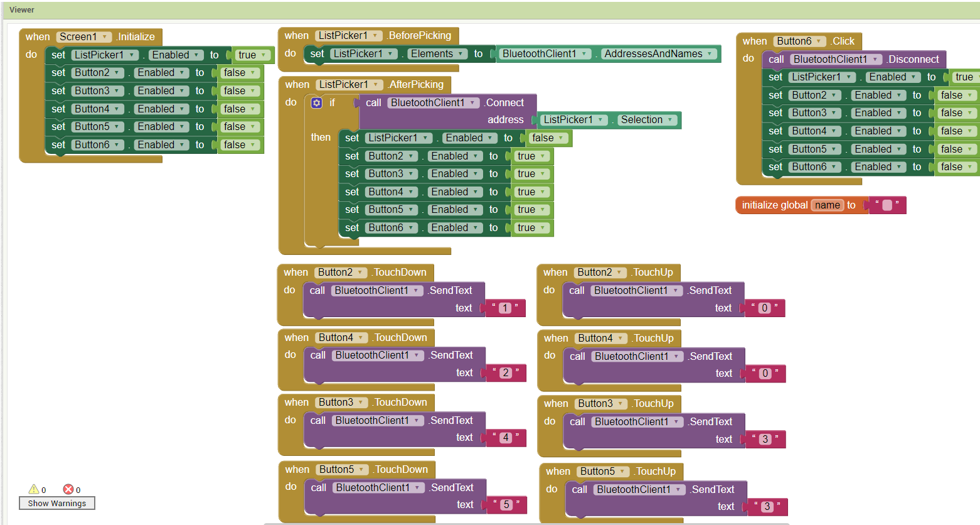Open Button2 dropdown in Screen1.Initialize set block
The height and width of the screenshot is (525, 980).
tap(97, 72)
